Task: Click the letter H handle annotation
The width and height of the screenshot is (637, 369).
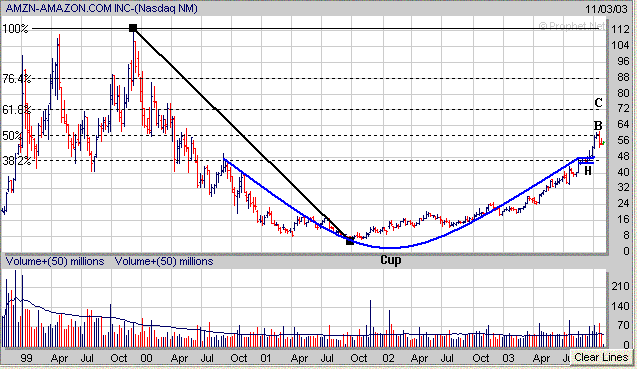Action: tap(587, 171)
